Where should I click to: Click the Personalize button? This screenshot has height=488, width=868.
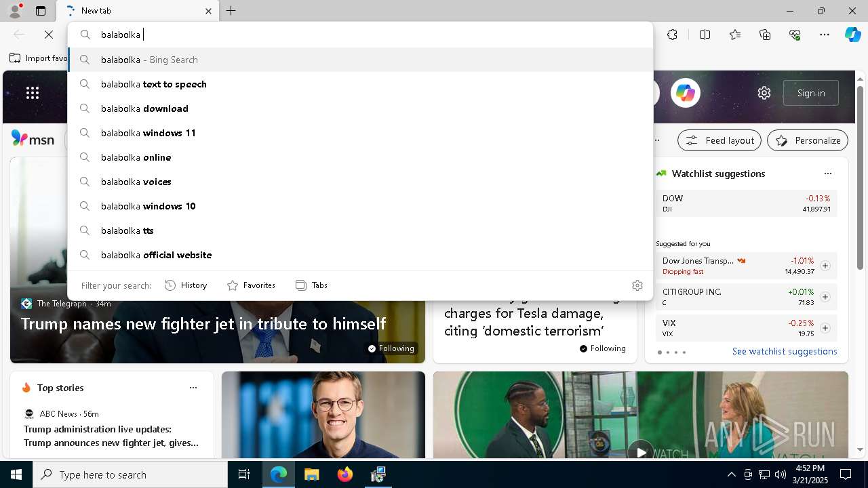coord(808,140)
